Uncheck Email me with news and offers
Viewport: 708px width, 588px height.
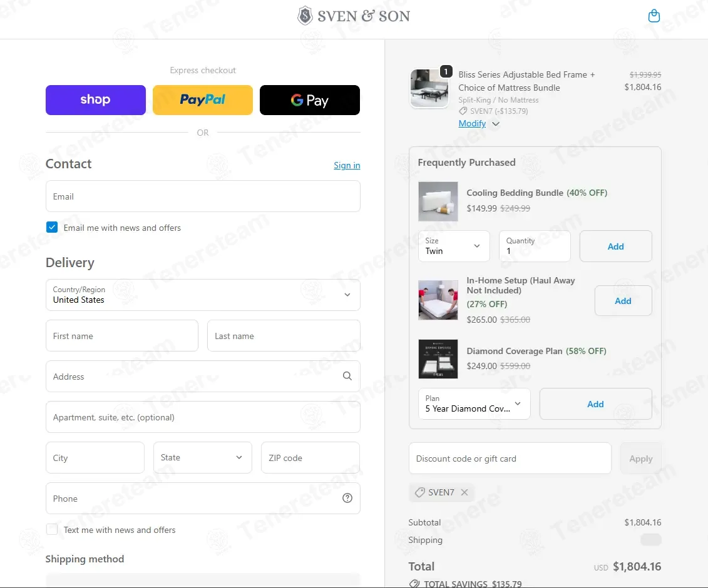tap(52, 227)
